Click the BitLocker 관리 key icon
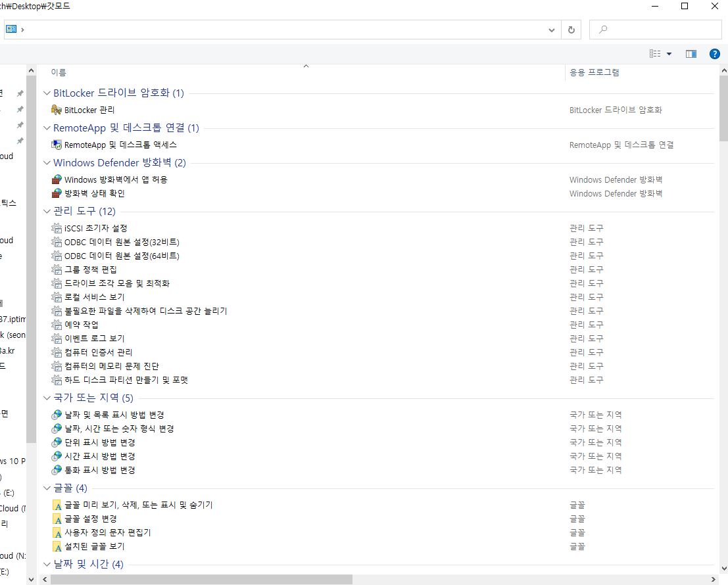 click(57, 110)
